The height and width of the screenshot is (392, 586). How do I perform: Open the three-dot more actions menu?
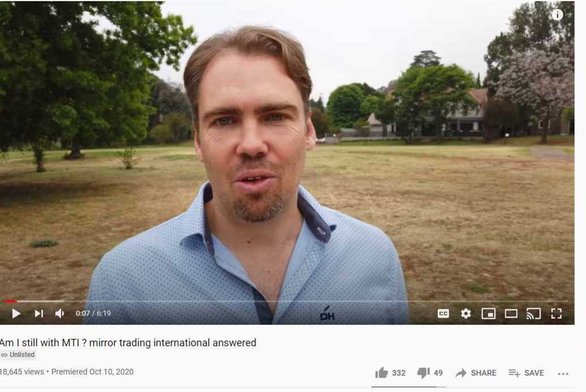(x=563, y=373)
